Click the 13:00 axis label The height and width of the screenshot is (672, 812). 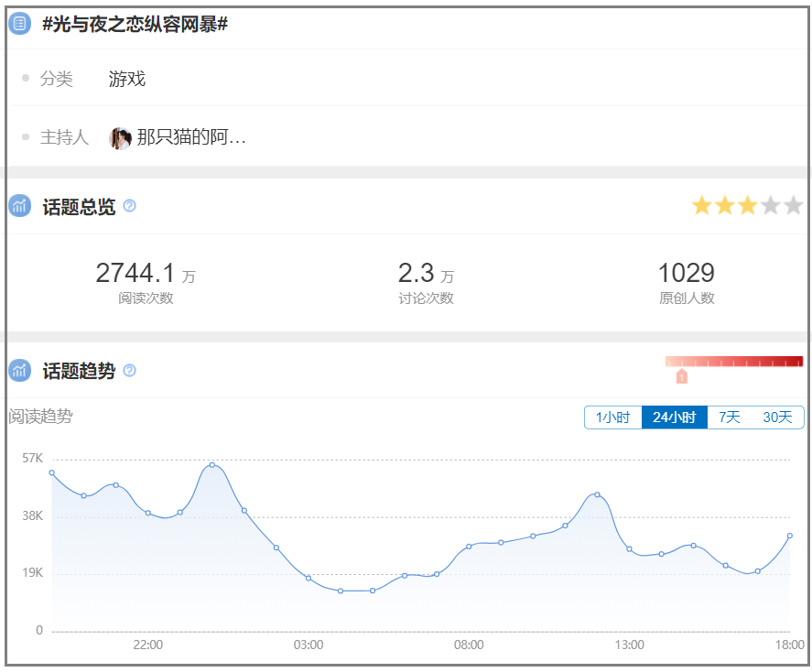coord(630,645)
